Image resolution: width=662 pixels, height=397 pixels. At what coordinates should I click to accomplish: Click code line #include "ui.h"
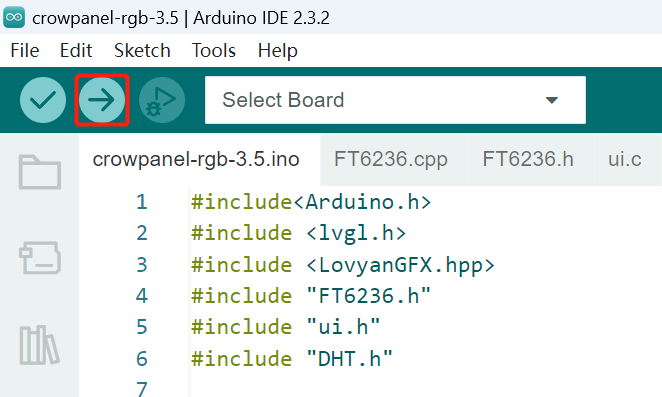pyautogui.click(x=286, y=327)
